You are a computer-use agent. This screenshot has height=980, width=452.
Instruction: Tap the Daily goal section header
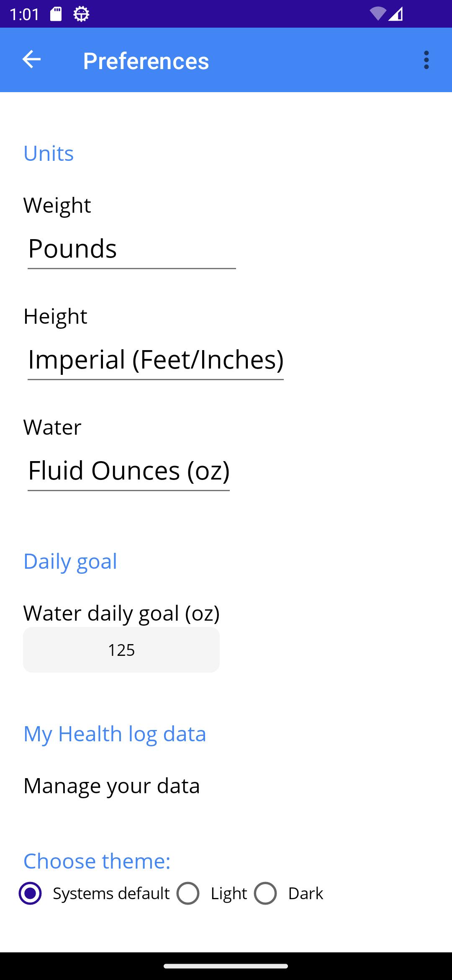[x=70, y=561]
